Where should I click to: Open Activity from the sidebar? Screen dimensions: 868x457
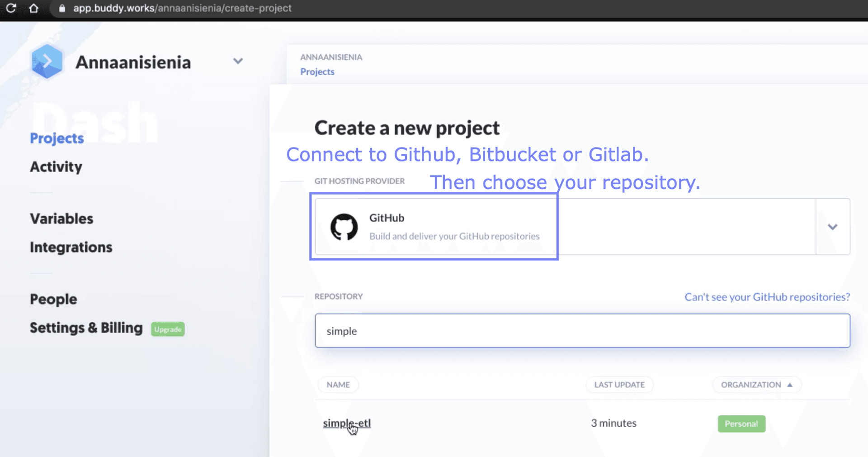click(56, 167)
